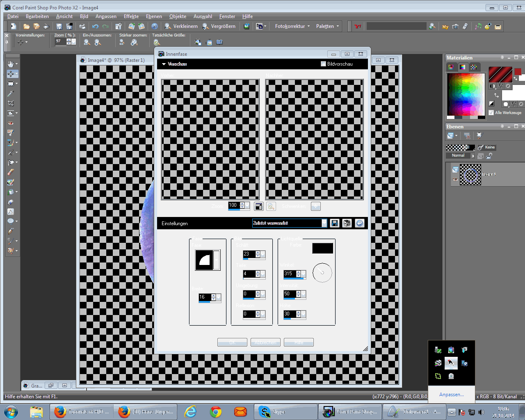This screenshot has width=525, height=420.
Task: Open the Ebenen menu in menu bar
Action: pyautogui.click(x=154, y=16)
